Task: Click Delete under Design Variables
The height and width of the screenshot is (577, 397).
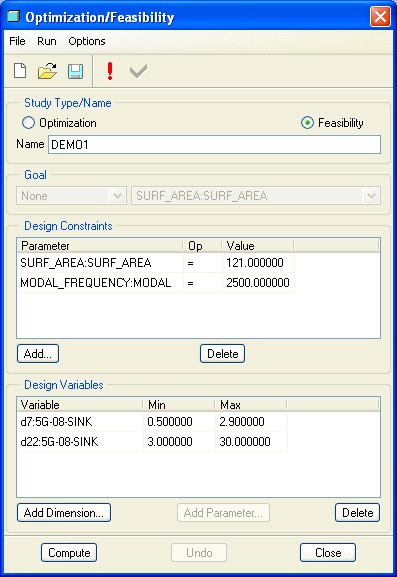Action: [x=358, y=513]
